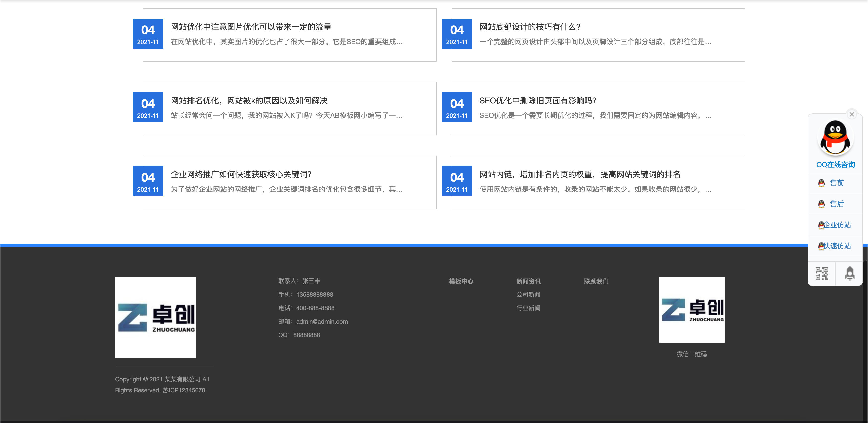Click 苏ICP12345678 record number
The image size is (868, 423).
[x=184, y=390]
